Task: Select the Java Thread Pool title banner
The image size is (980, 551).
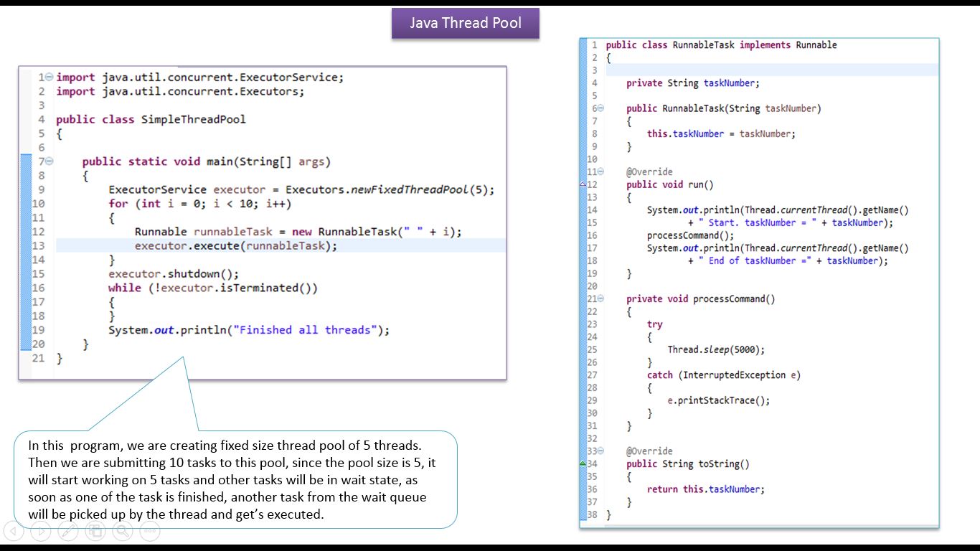Action: point(465,22)
